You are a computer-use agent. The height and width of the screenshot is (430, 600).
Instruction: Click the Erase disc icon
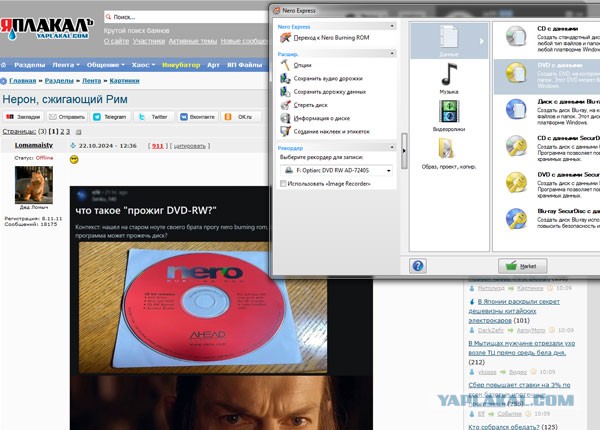tap(285, 105)
